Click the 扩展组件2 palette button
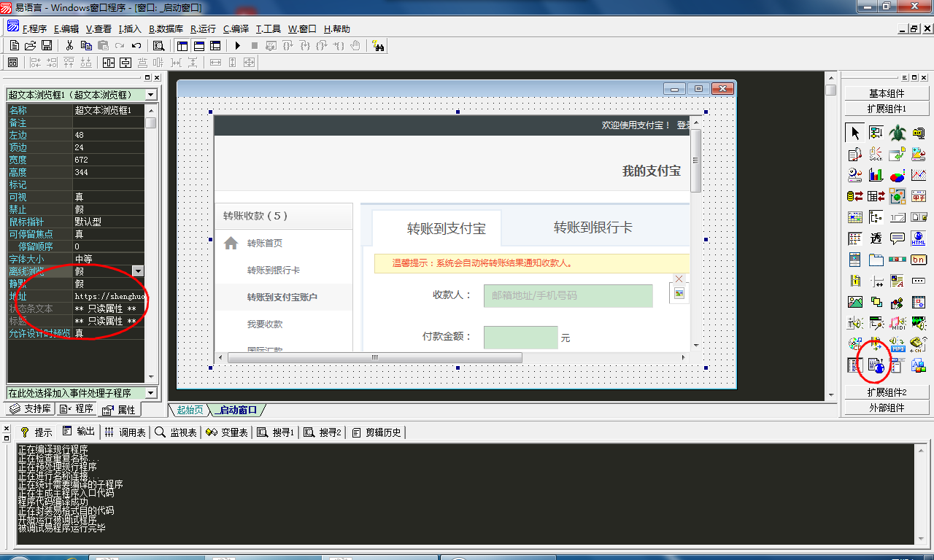 887,392
